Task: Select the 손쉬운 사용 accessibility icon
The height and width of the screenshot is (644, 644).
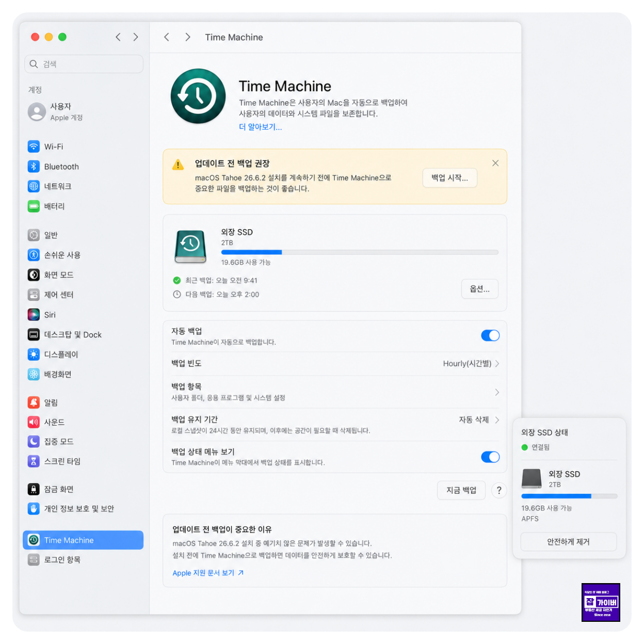Action: click(34, 255)
